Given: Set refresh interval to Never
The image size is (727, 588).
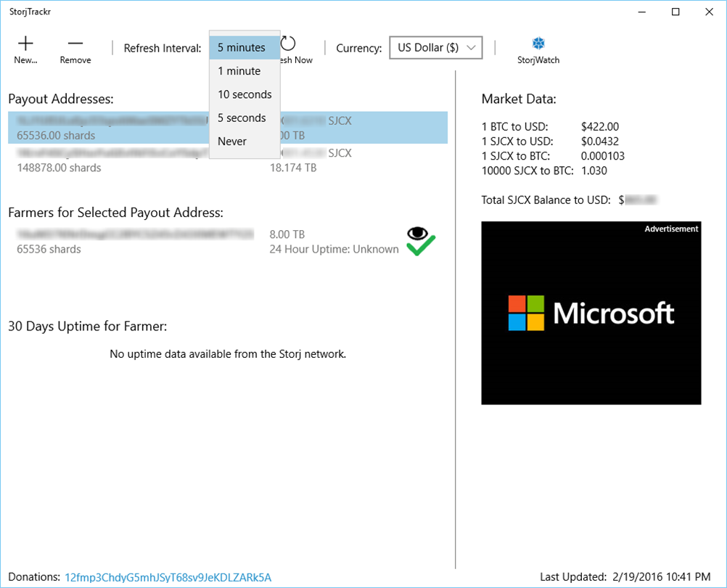Looking at the screenshot, I should click(245, 142).
